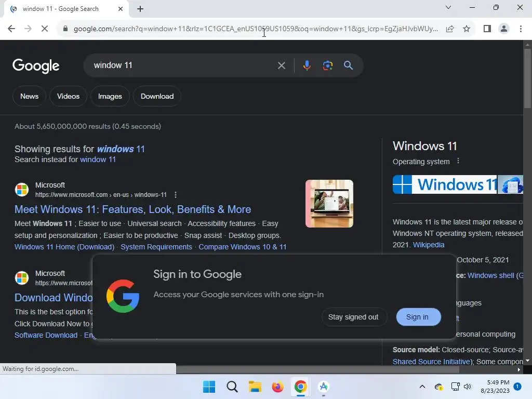Open the Chrome three-dot menu

pos(521,29)
